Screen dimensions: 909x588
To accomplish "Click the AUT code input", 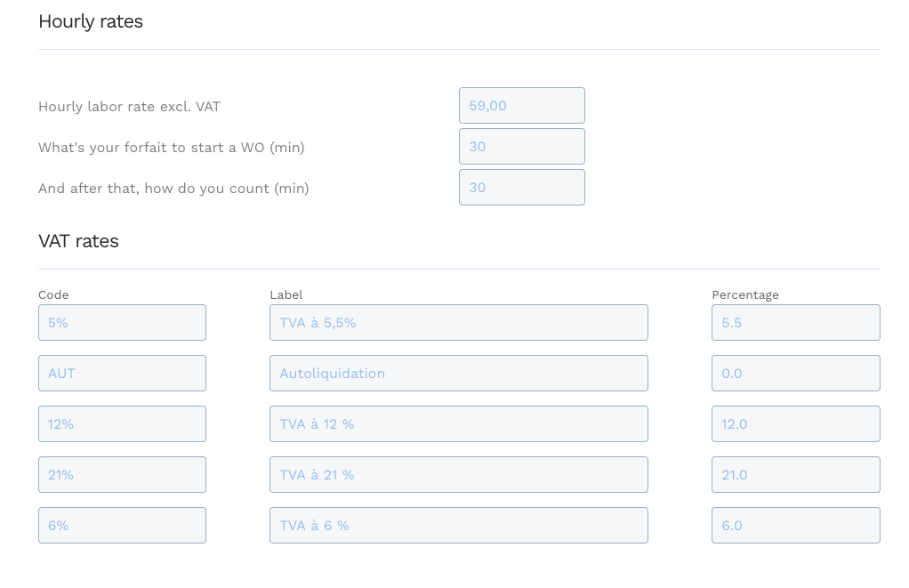I will click(122, 373).
